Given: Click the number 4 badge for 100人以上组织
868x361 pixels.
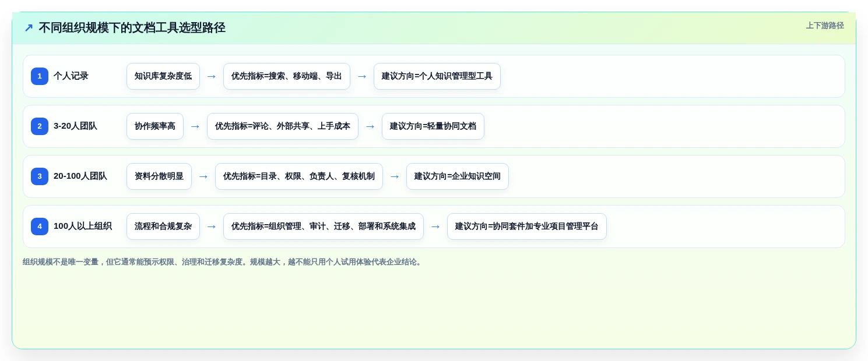Looking at the screenshot, I should point(40,226).
